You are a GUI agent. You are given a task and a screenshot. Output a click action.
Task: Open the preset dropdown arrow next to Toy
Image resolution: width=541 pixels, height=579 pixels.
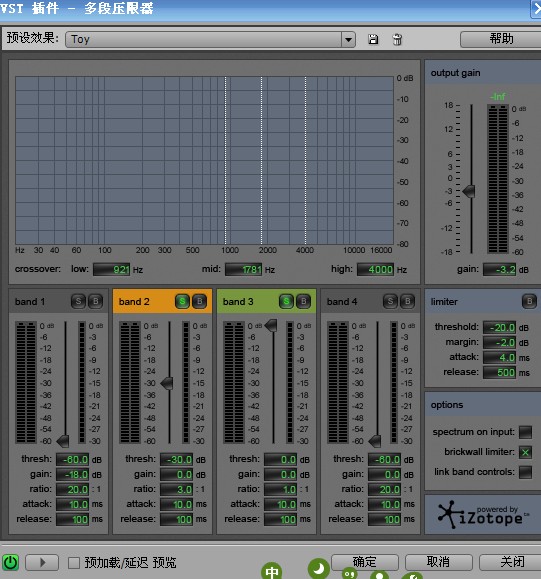pos(348,39)
